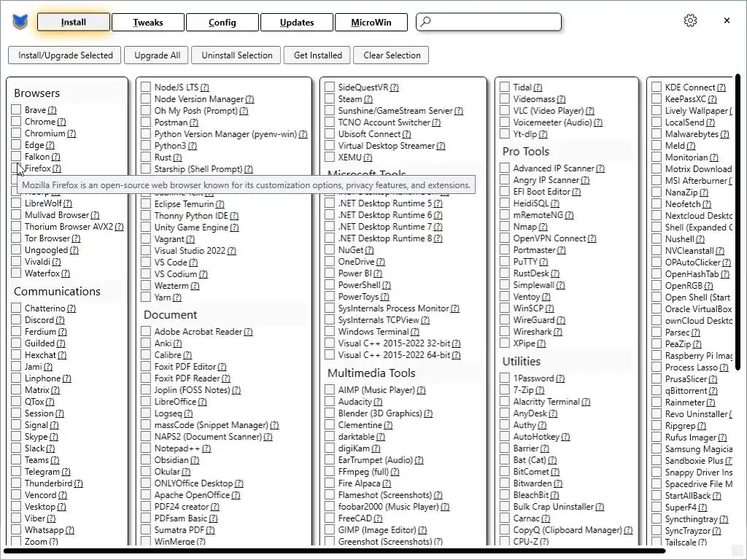Click the WinUtil logo icon
The height and width of the screenshot is (560, 747).
[x=20, y=22]
